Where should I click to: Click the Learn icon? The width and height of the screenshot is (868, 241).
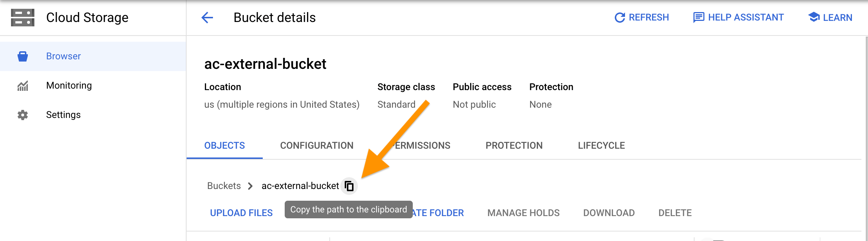813,17
